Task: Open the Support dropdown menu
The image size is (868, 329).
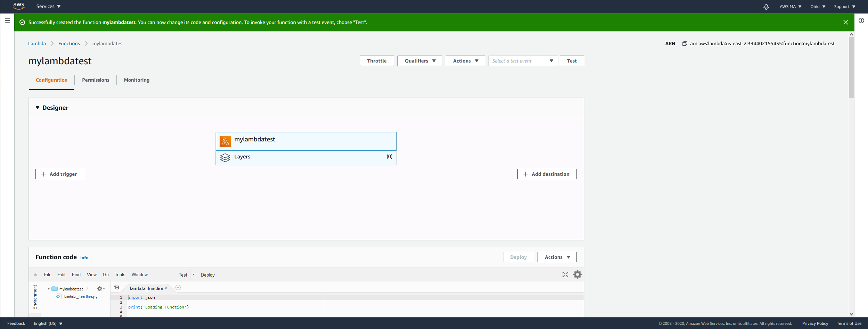Action: 845,7
